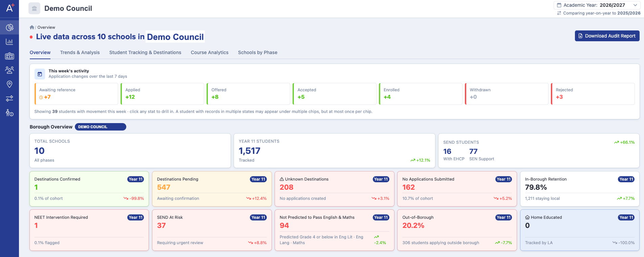Open Withdrawn +0 stat chip

point(507,94)
